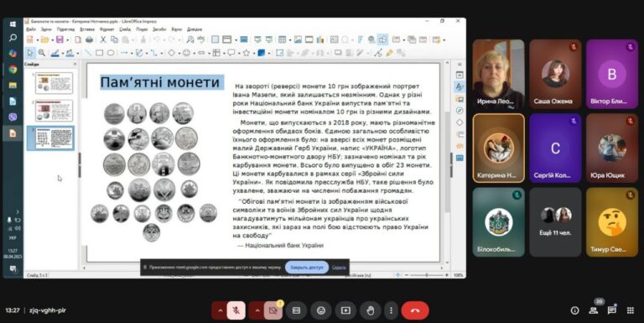Expand dropdown arrow next to Save icon
The width and height of the screenshot is (644, 323).
[68, 40]
